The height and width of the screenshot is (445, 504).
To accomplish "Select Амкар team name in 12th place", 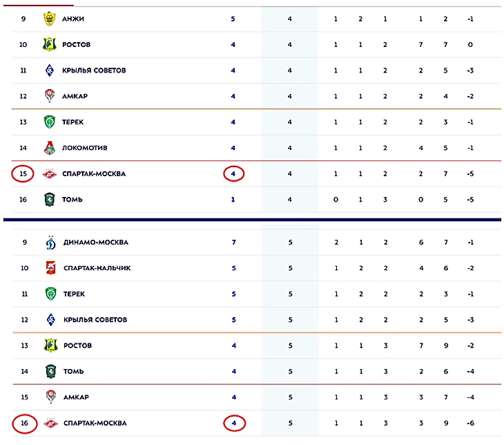I will (75, 96).
